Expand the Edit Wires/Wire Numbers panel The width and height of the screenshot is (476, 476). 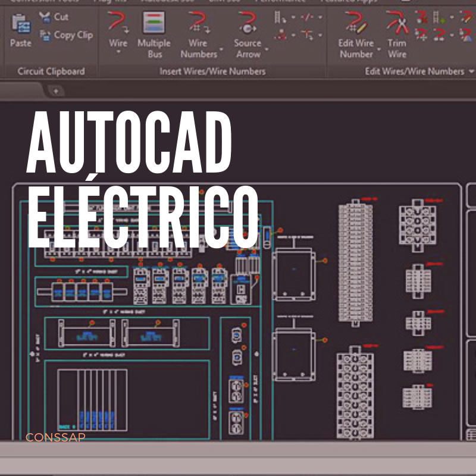469,70
